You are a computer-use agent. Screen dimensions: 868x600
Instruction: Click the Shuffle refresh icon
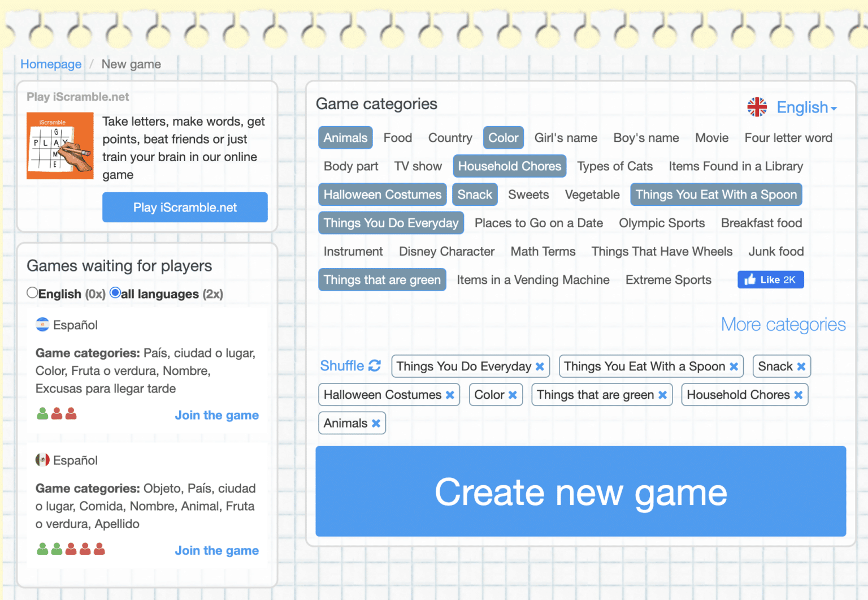coord(375,366)
